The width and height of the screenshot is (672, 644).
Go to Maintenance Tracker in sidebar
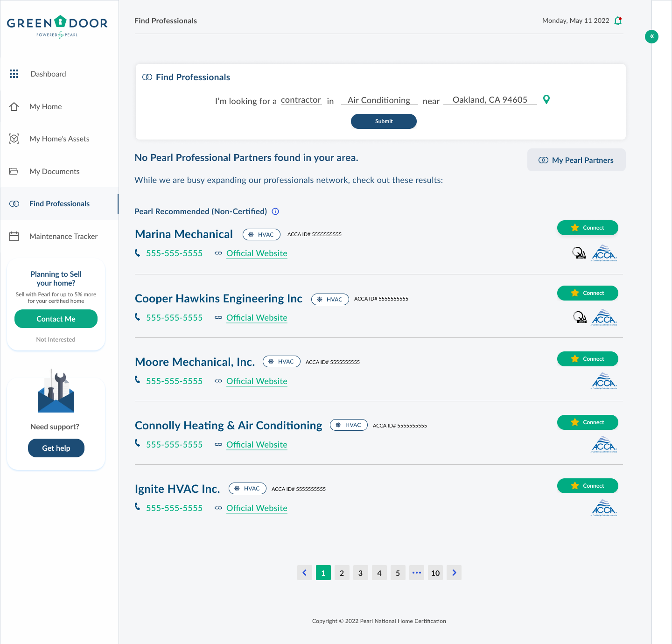(x=63, y=236)
